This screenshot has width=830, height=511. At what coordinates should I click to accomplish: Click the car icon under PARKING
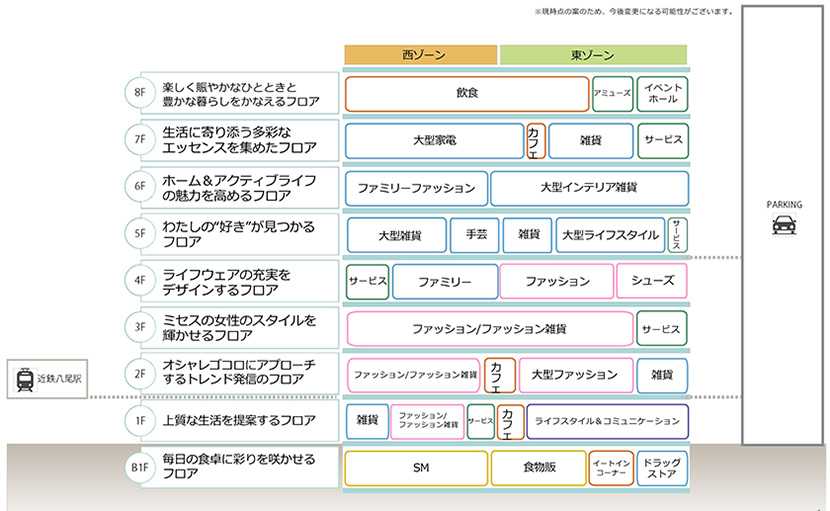(784, 225)
